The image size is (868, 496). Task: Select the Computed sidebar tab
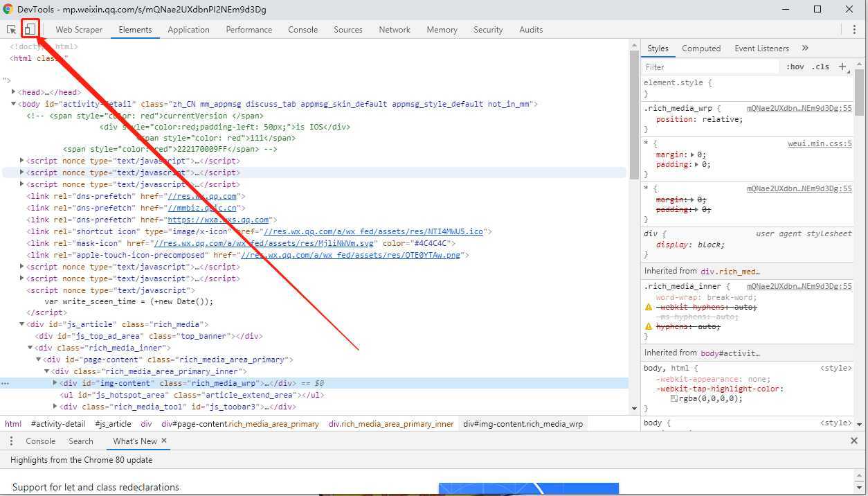click(701, 48)
